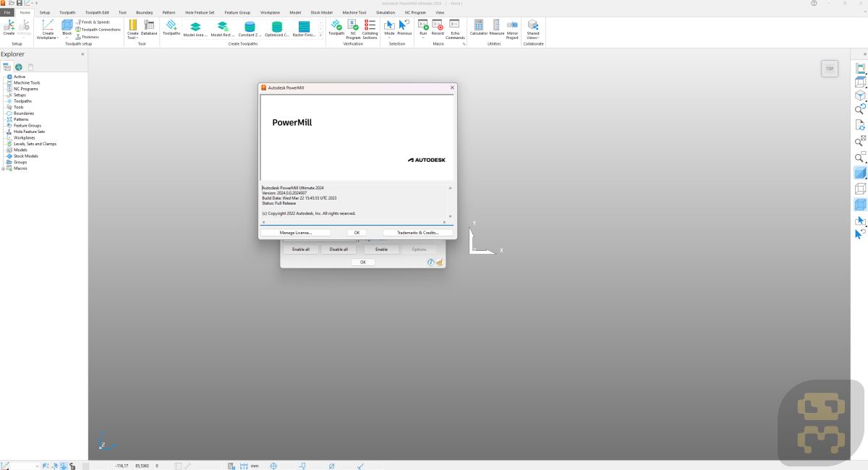Select Model Area Clearance toolpath

point(195,28)
